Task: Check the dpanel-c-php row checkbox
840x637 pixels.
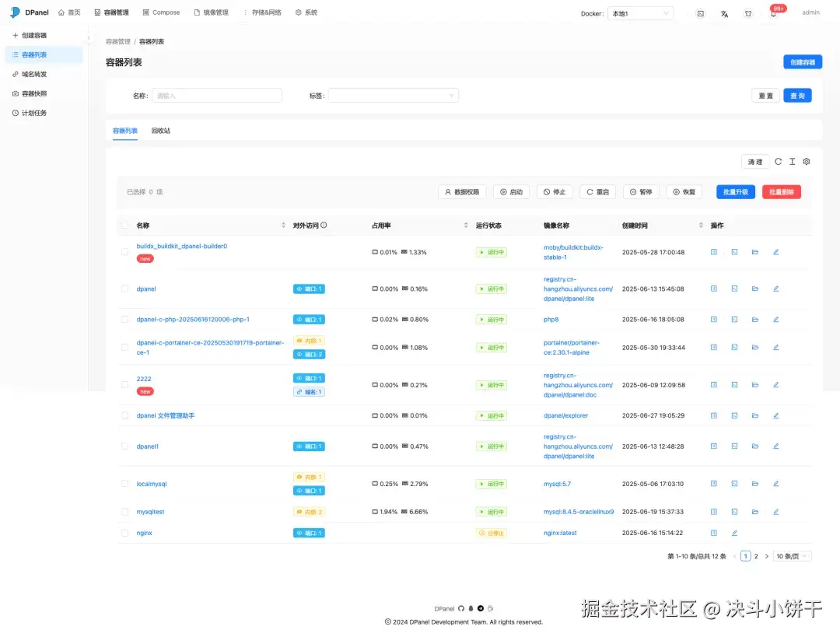Action: pos(124,320)
